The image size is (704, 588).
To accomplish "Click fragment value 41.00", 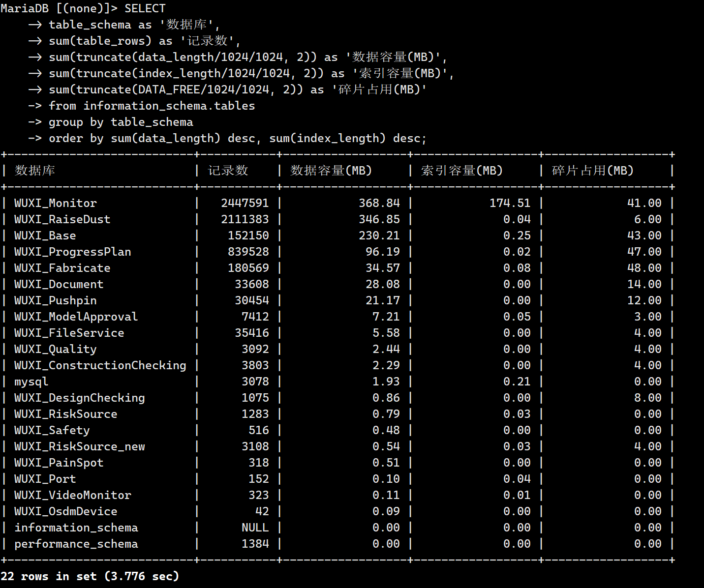I will coord(644,203).
